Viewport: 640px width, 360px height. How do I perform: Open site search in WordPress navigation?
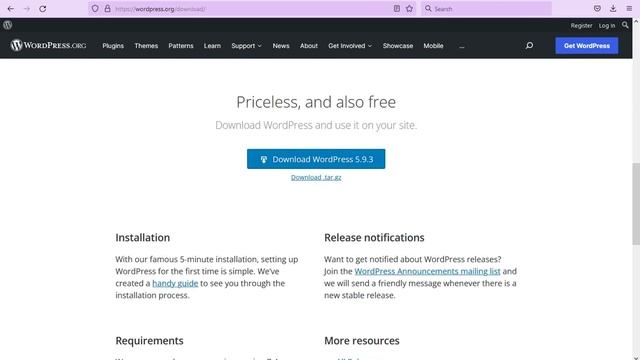(x=529, y=46)
